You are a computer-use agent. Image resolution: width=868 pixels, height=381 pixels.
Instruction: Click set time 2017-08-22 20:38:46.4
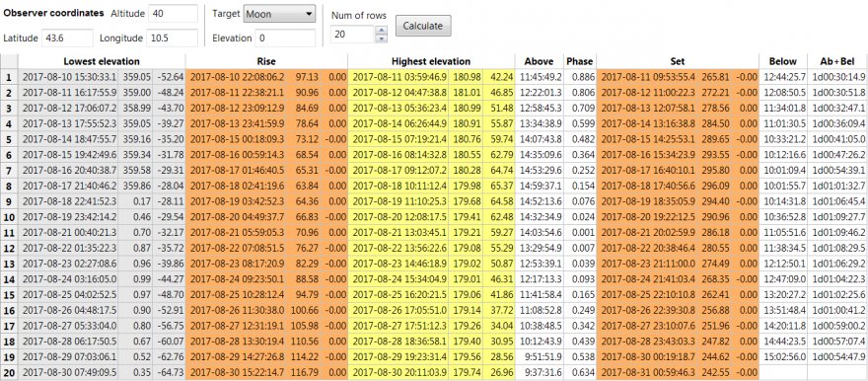tap(648, 248)
